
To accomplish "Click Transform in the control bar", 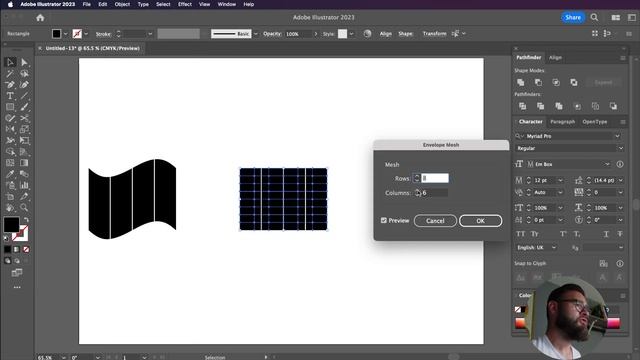I will [434, 33].
